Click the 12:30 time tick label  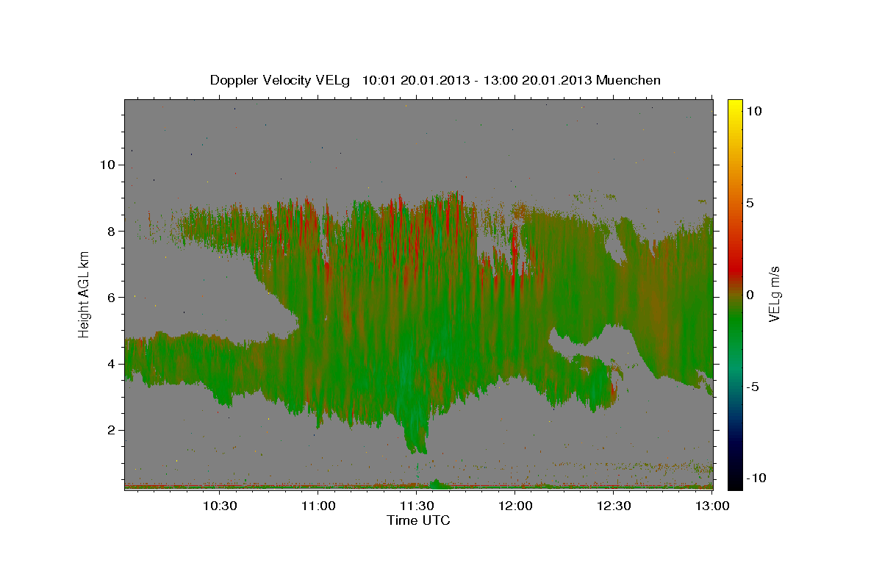tap(614, 506)
